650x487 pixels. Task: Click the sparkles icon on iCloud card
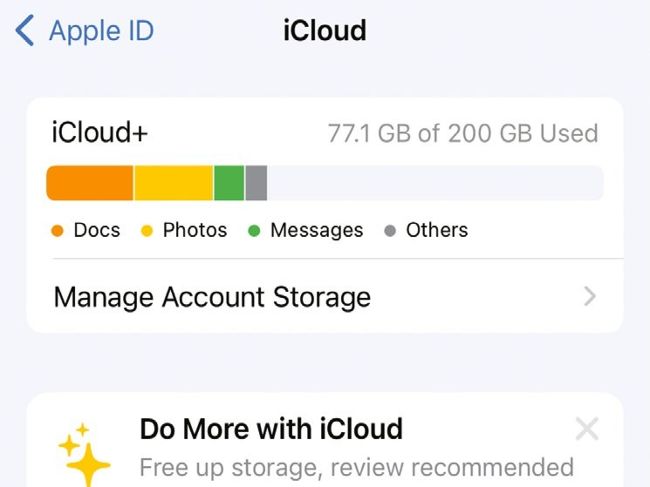pos(84,455)
